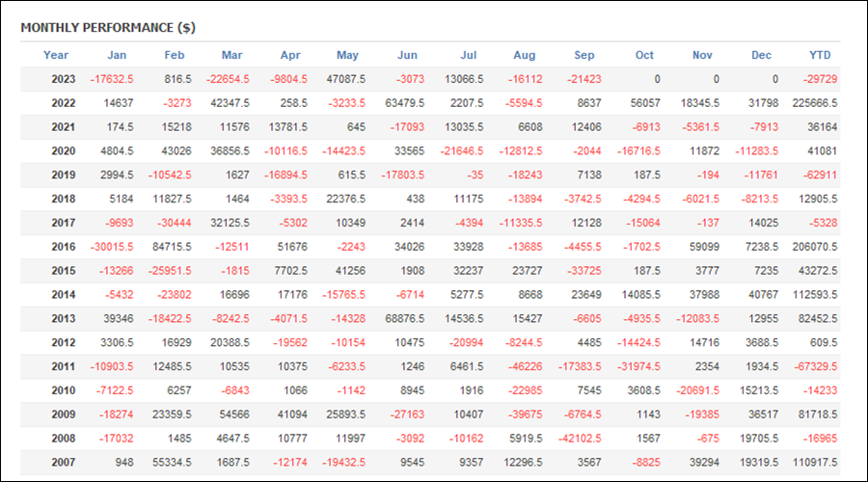The height and width of the screenshot is (482, 868).
Task: Click the Jul column header
Action: tap(469, 55)
